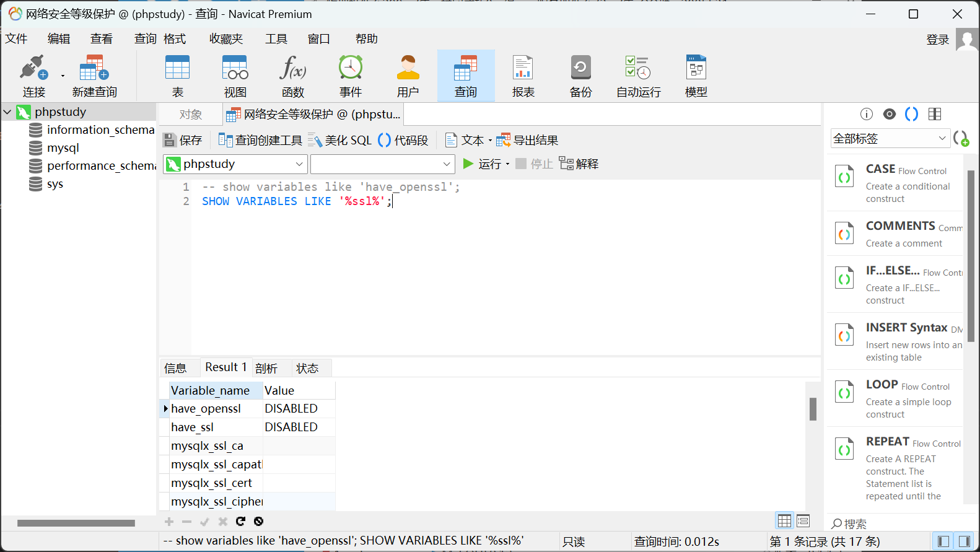Open the 备份 (Backup) toolbar icon
Viewport: 980px width, 552px height.
[580, 76]
